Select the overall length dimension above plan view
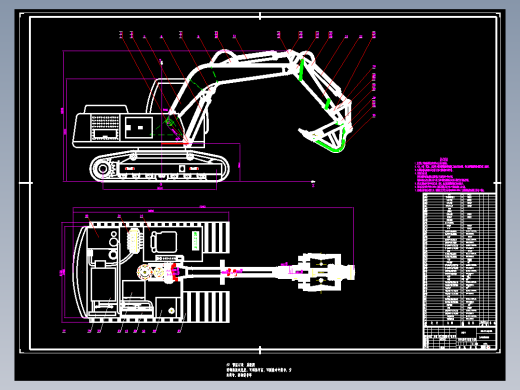The width and height of the screenshot is (520, 390). 213,207
